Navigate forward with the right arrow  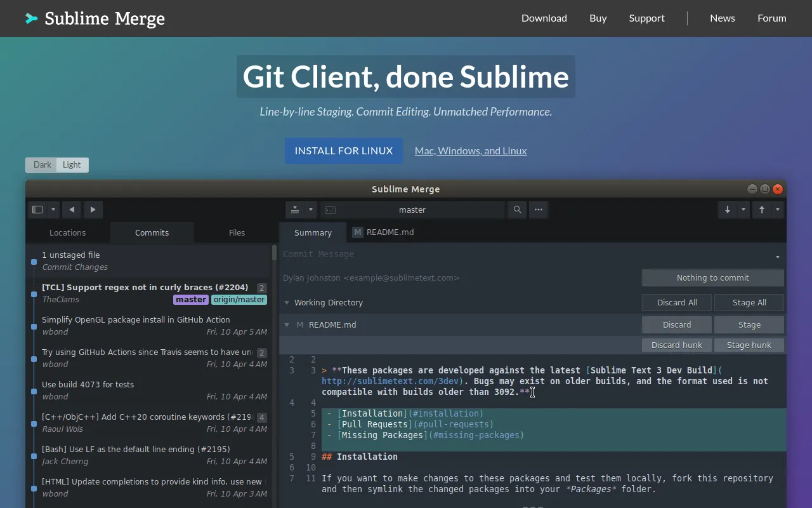[93, 210]
